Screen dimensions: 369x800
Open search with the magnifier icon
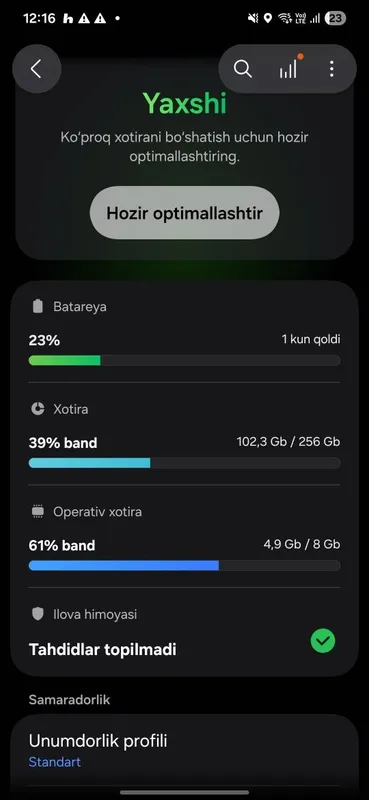click(242, 68)
